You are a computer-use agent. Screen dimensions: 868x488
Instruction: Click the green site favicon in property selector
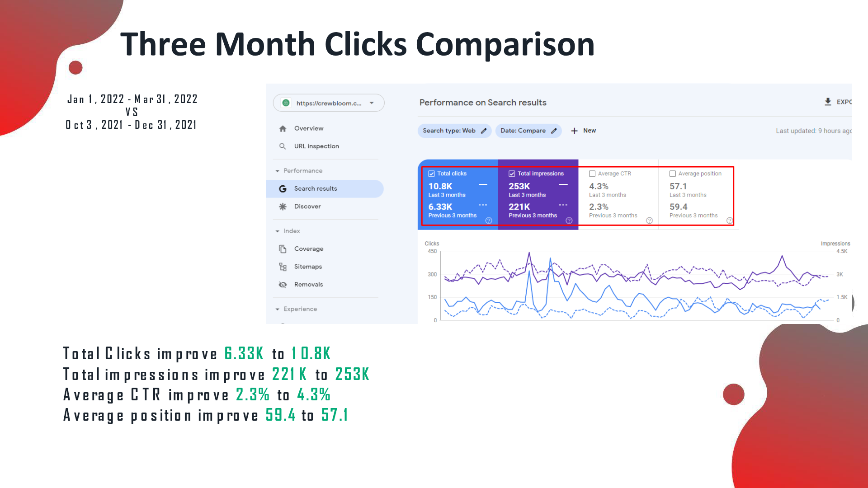click(286, 103)
